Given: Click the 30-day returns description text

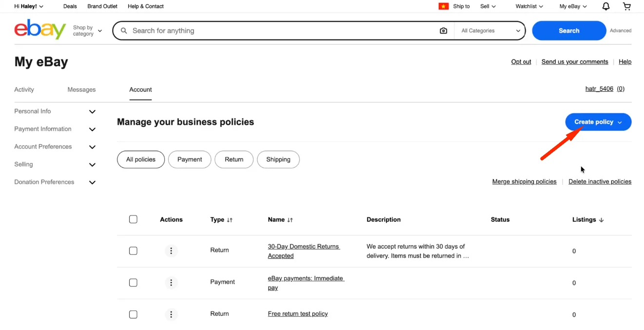Looking at the screenshot, I should (418, 251).
